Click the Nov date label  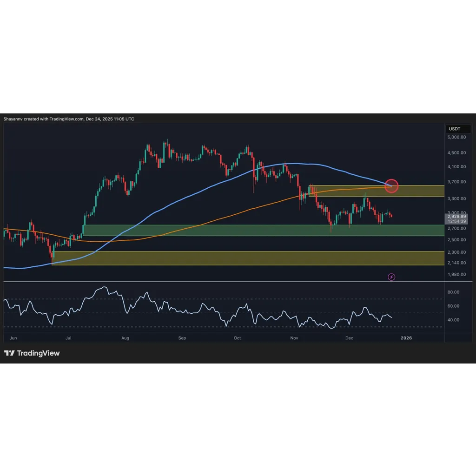pos(294,338)
